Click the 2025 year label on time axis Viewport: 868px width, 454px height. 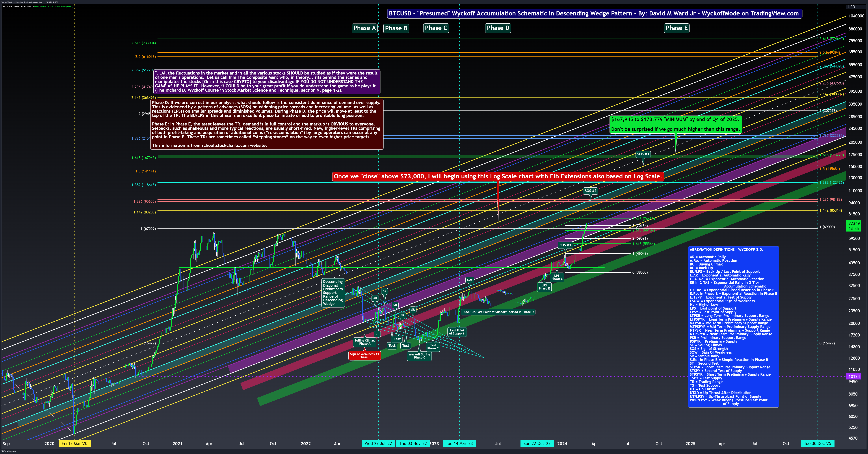coord(690,444)
